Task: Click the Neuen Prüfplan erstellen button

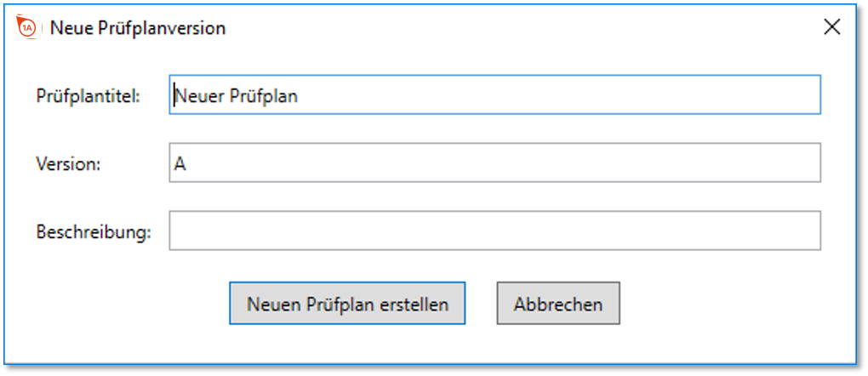Action: point(347,304)
